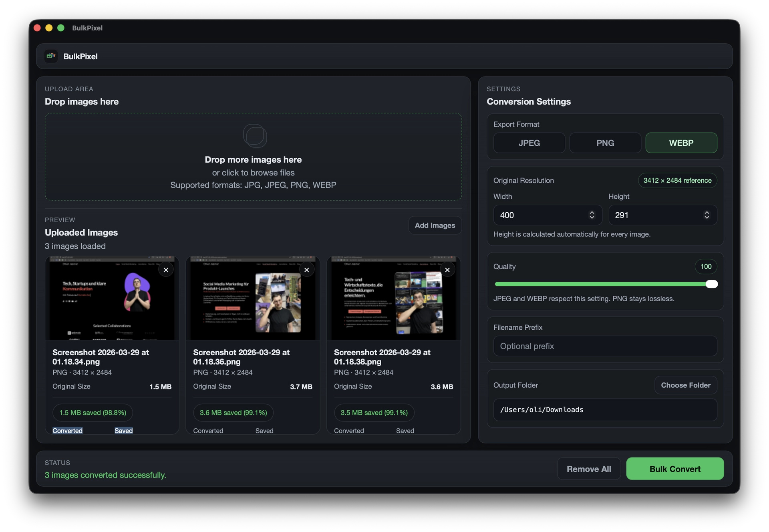Select PNG as the export format
Image resolution: width=769 pixels, height=532 pixels.
click(605, 143)
